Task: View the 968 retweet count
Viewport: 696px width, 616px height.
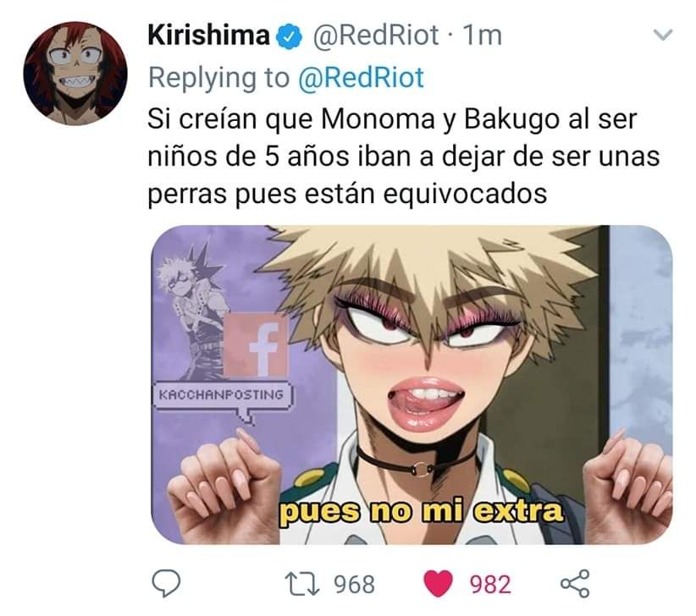Action: click(355, 585)
